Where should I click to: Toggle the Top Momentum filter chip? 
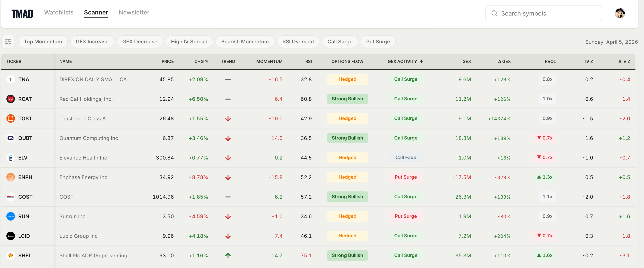click(43, 42)
